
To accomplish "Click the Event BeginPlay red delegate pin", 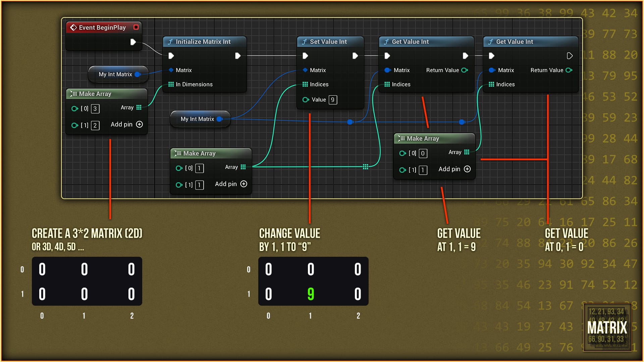I will (136, 27).
